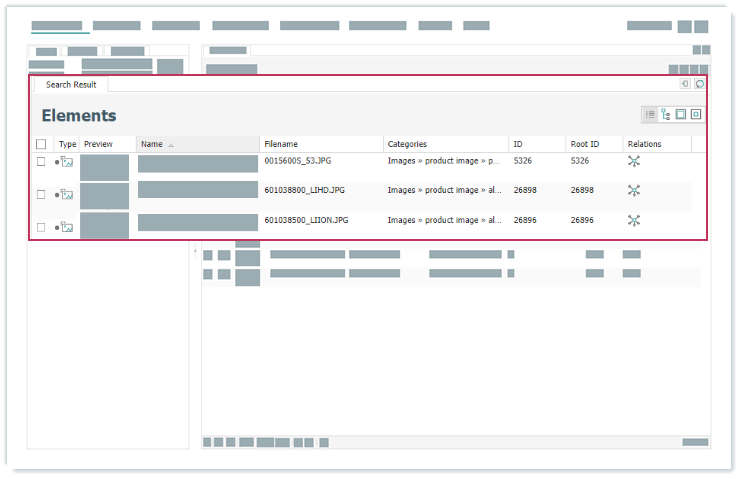This screenshot has width=741, height=479.
Task: Sort by the Filename column header
Action: [x=281, y=145]
